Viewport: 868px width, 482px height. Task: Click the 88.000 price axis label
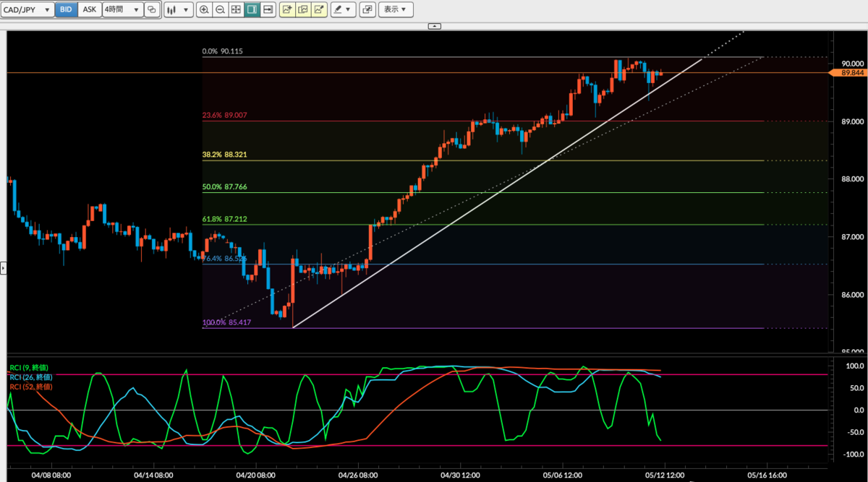pos(854,179)
